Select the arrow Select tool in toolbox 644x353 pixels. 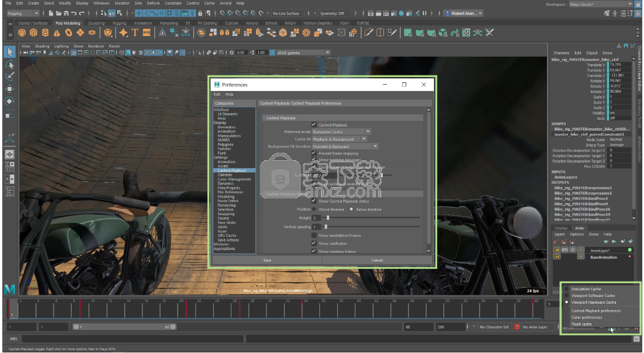pos(10,52)
